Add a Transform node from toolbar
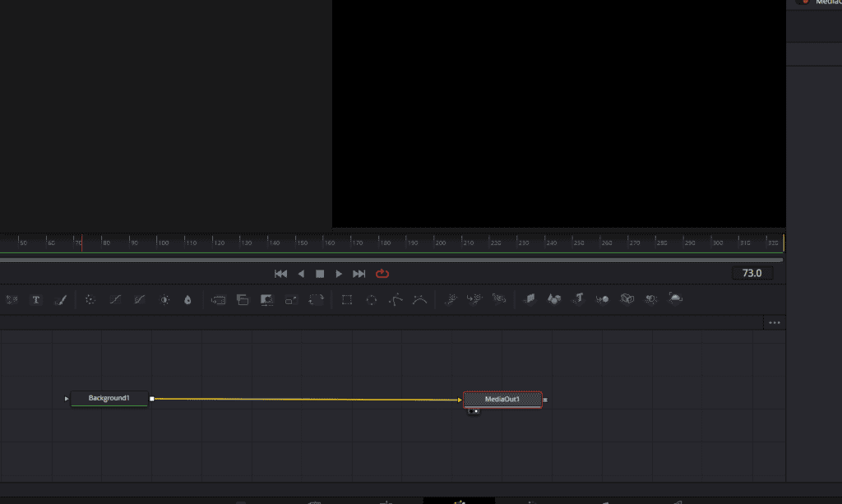The width and height of the screenshot is (842, 504). click(317, 299)
